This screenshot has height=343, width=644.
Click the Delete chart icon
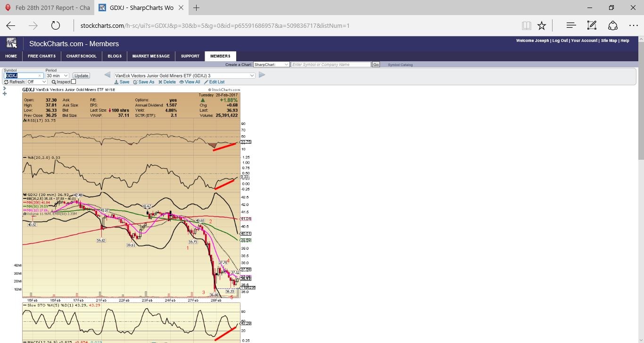pyautogui.click(x=167, y=82)
